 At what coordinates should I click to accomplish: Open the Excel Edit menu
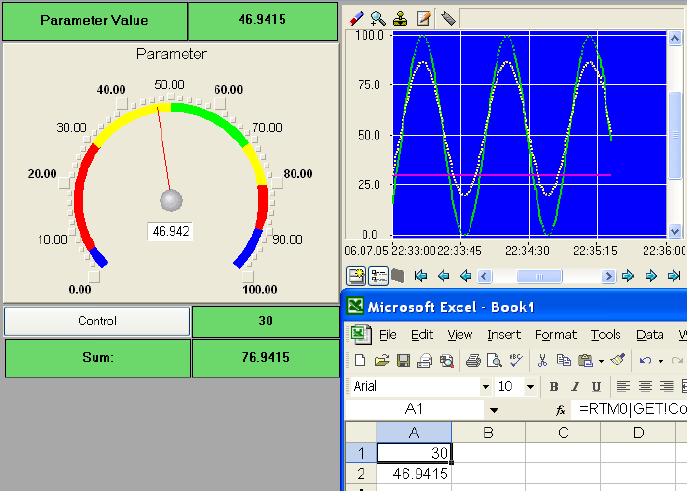pyautogui.click(x=422, y=335)
